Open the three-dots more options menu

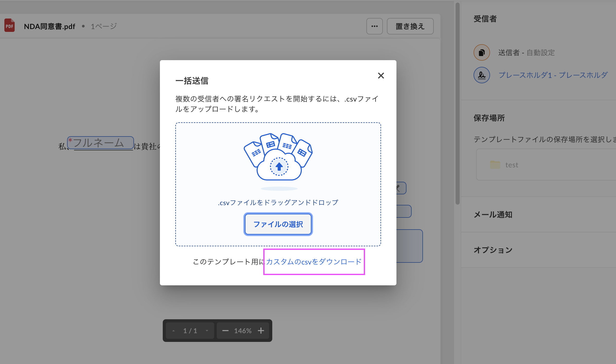[374, 26]
